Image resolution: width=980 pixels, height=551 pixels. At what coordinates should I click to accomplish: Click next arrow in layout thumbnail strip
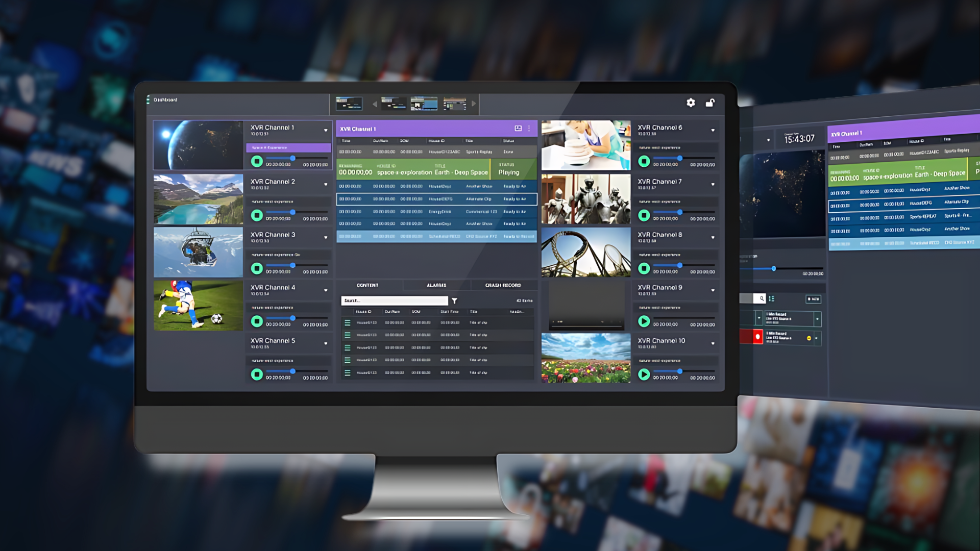click(474, 104)
